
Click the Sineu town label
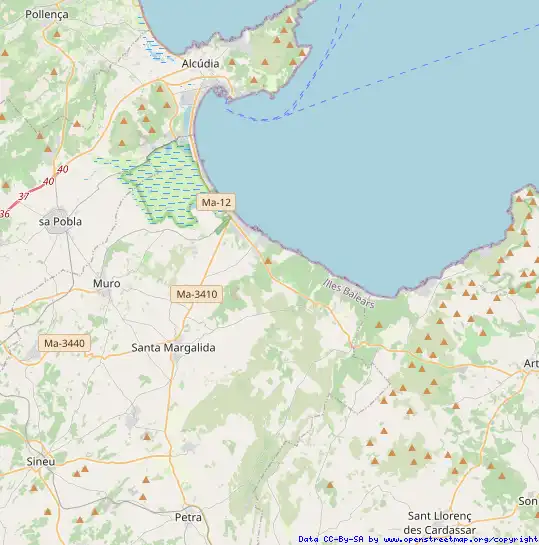pos(41,461)
